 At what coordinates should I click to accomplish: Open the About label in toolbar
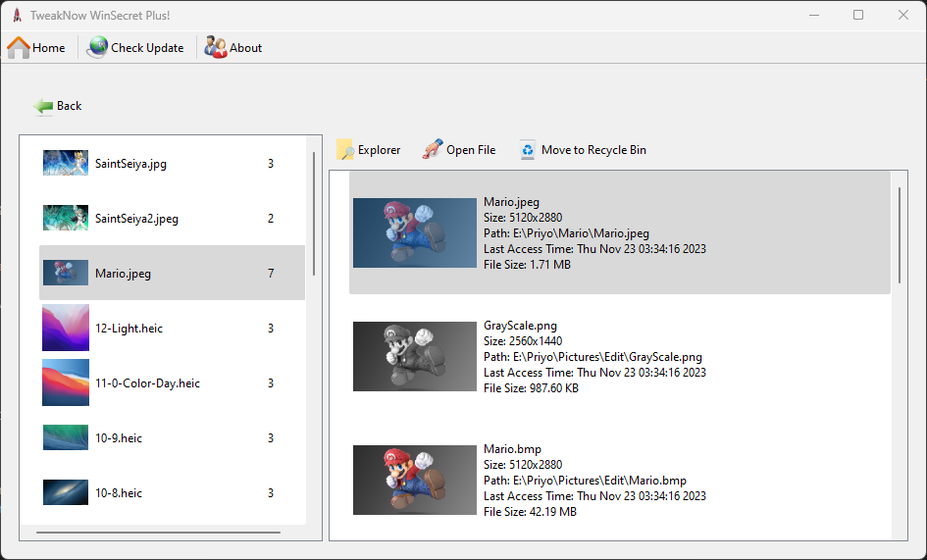tap(245, 48)
